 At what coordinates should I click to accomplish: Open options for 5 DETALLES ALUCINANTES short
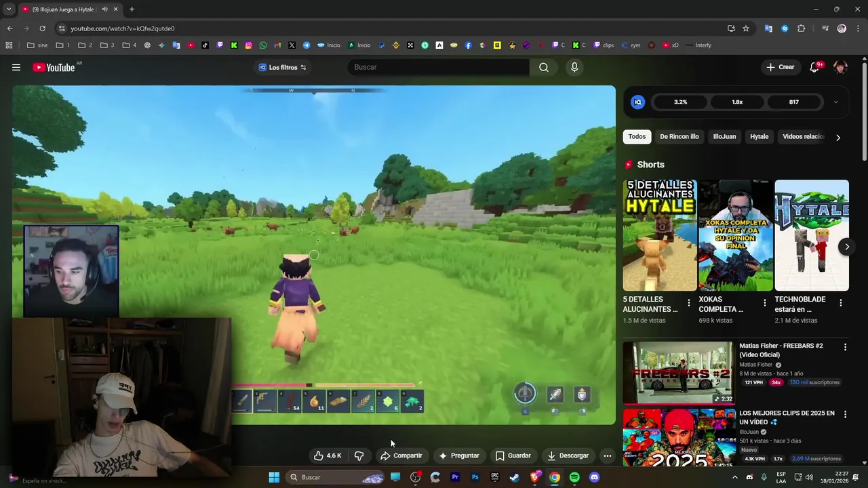click(x=689, y=303)
